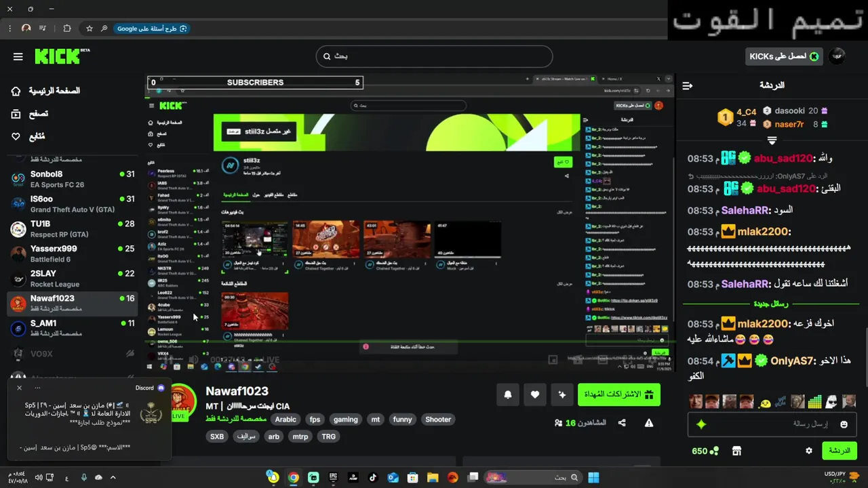The image size is (868, 488).
Task: Open 4_C4 top gifter profile
Action: (737, 117)
